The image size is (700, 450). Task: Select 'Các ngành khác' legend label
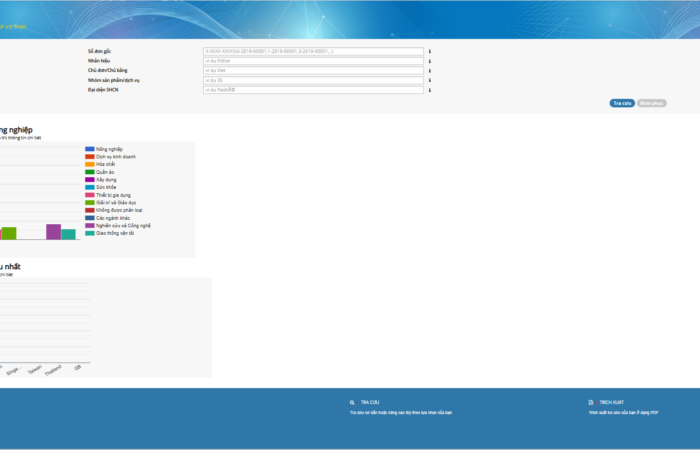coord(113,218)
